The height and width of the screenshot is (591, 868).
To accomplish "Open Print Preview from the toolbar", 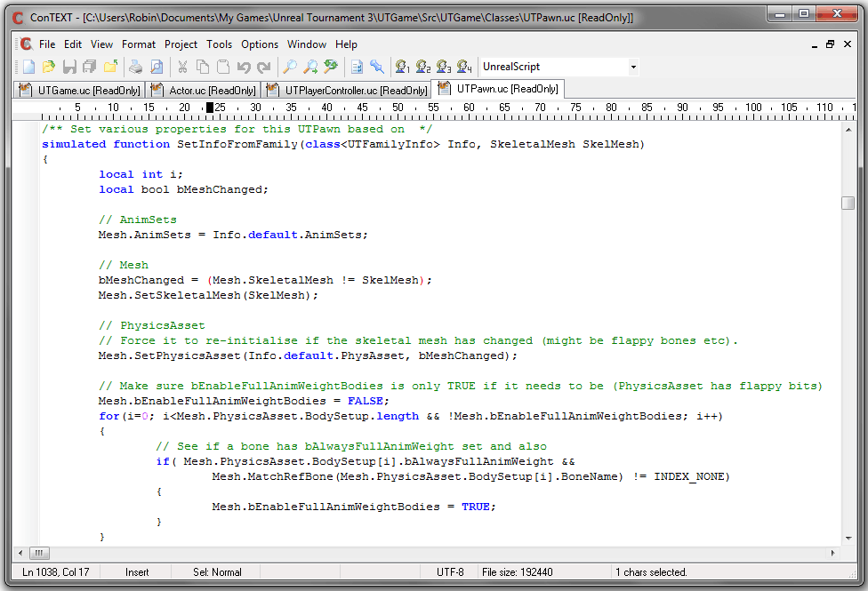I will point(156,67).
